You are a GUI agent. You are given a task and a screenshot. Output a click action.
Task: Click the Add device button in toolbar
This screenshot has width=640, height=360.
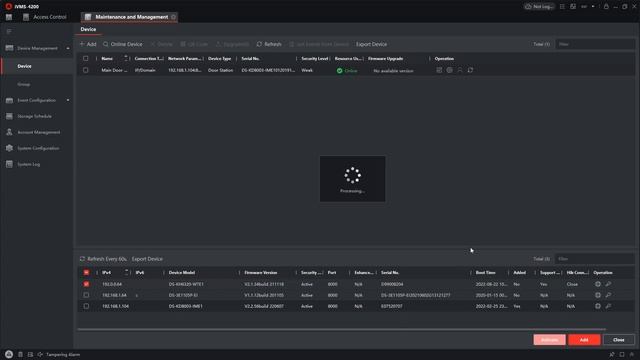[88, 44]
